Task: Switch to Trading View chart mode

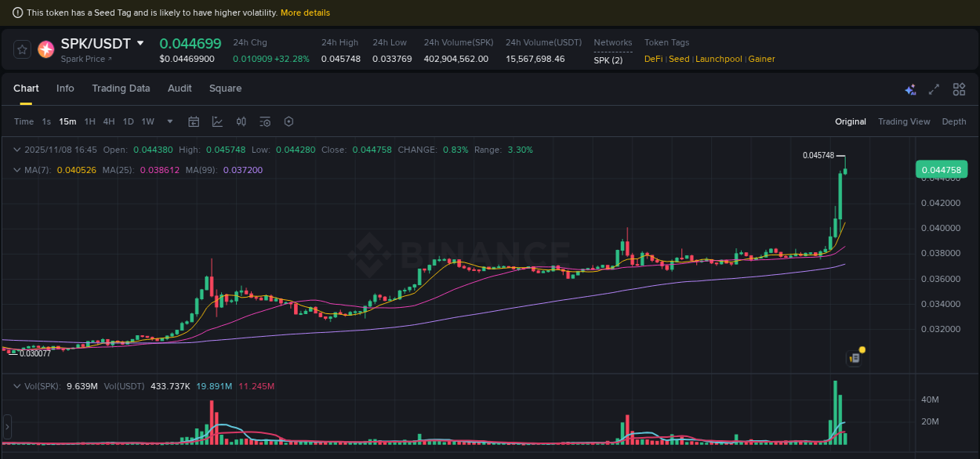Action: 904,121
